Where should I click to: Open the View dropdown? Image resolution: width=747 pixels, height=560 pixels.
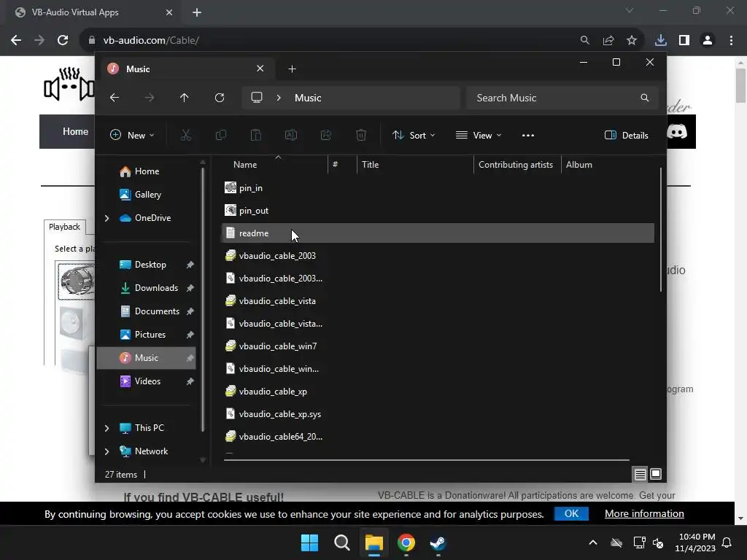pos(479,135)
